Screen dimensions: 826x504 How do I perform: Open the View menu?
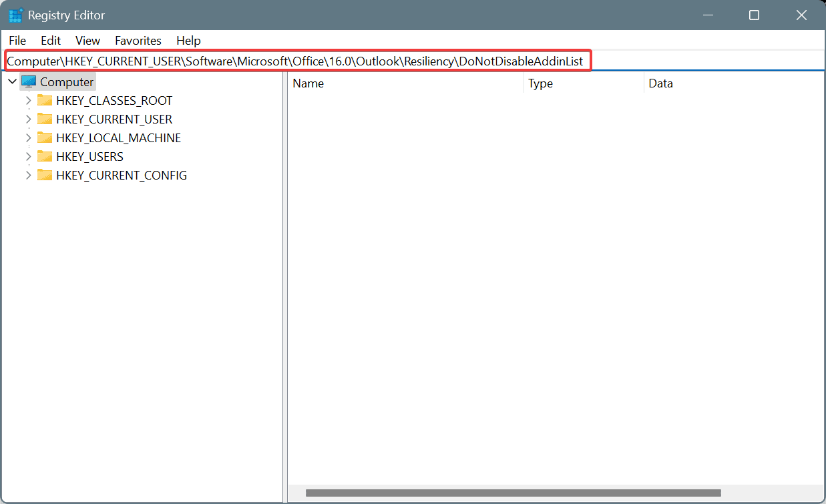click(87, 41)
